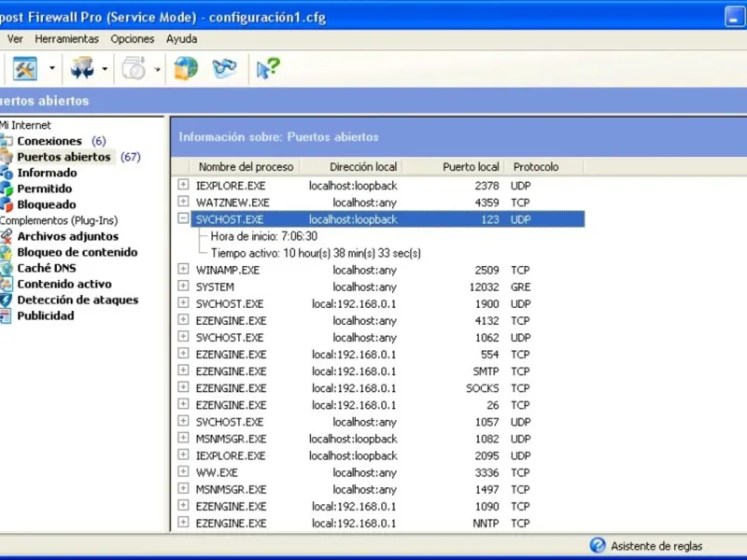
Task: Open the Ver menu
Action: (x=15, y=39)
